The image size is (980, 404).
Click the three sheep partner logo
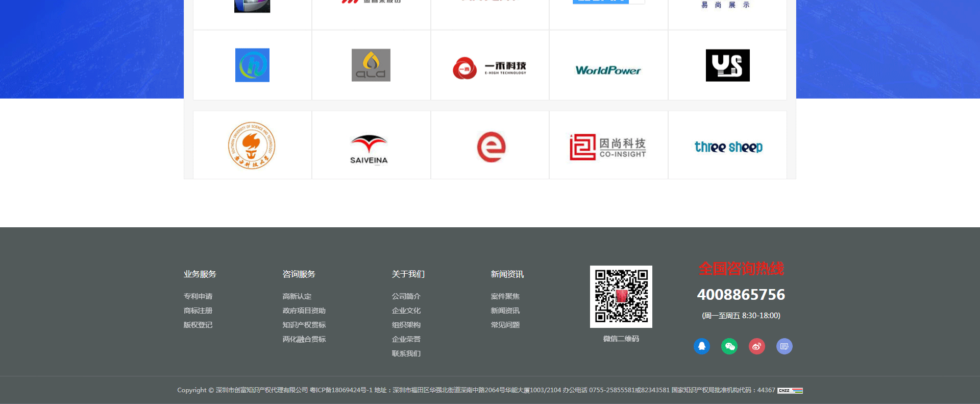point(728,147)
